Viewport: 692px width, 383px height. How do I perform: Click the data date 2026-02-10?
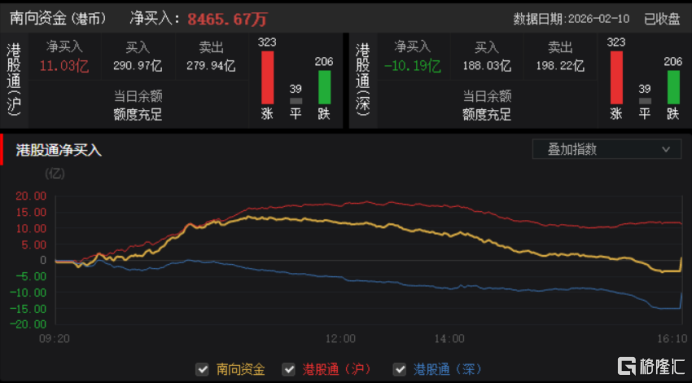tap(599, 19)
